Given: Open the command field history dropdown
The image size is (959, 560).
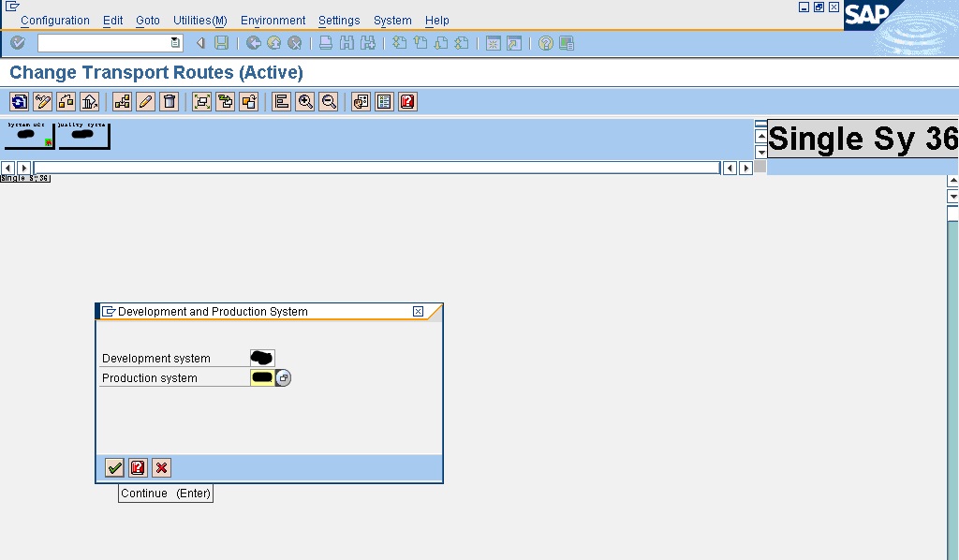Looking at the screenshot, I should coord(175,43).
